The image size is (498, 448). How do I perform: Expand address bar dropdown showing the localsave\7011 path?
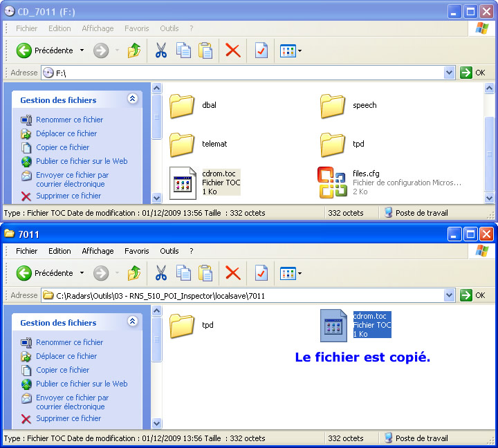[x=449, y=295]
